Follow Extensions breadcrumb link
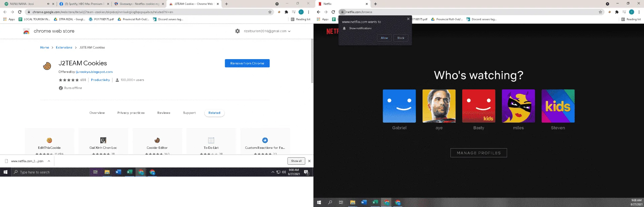The width and height of the screenshot is (644, 207). coord(64,47)
